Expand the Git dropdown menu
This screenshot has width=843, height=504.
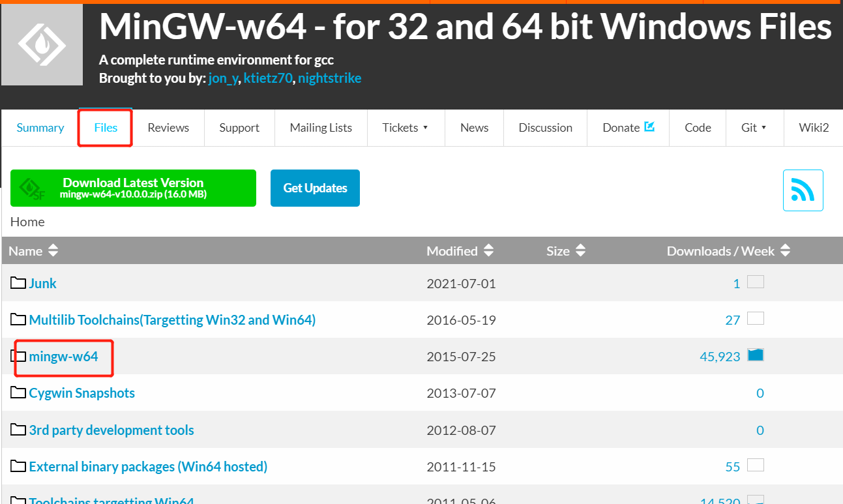(x=754, y=128)
